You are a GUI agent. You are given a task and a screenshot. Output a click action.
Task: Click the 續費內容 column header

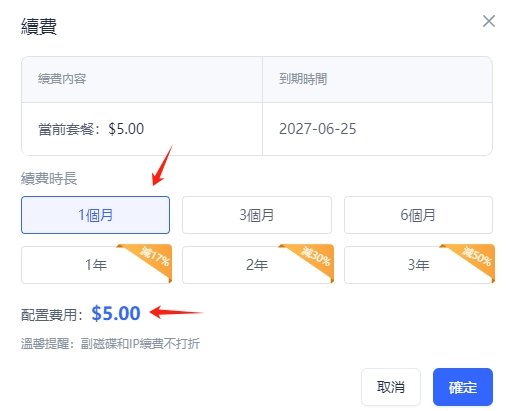point(62,79)
